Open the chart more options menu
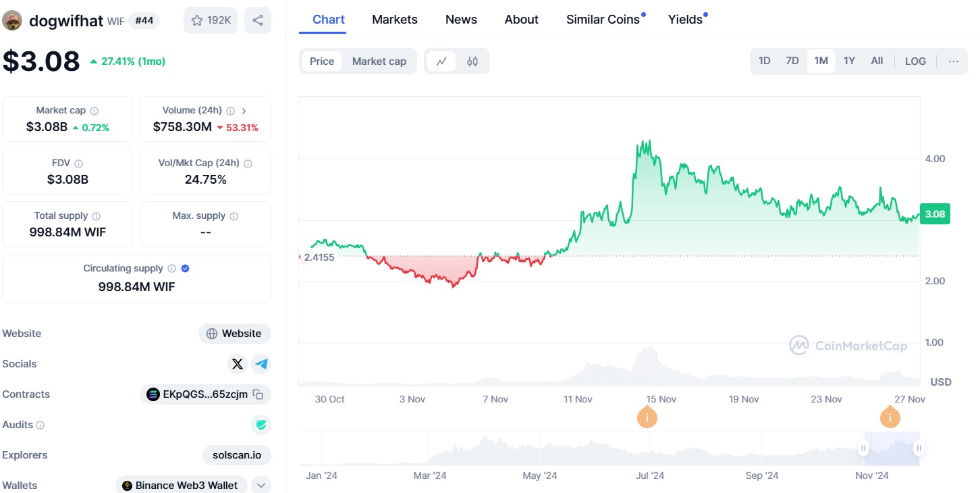The image size is (980, 493). point(953,61)
